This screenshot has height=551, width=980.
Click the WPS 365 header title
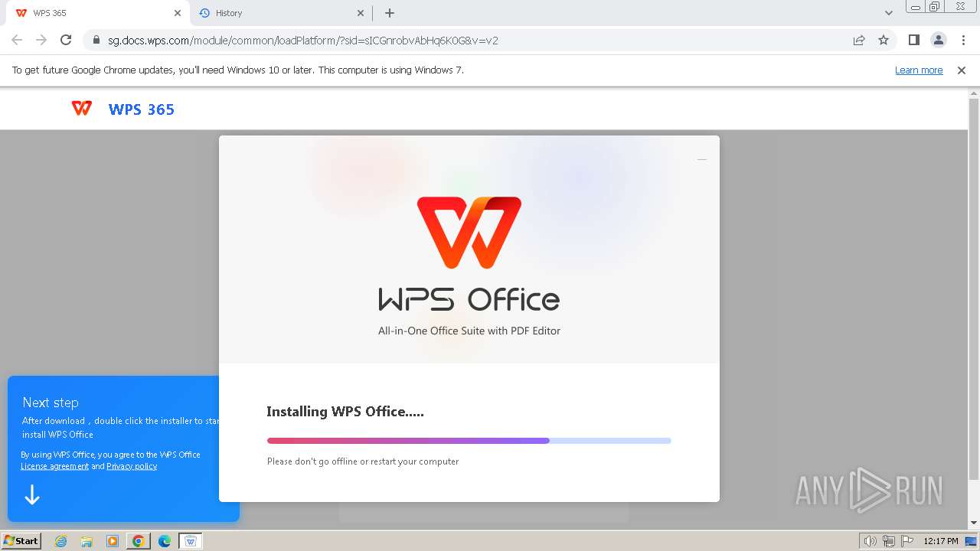click(x=142, y=109)
